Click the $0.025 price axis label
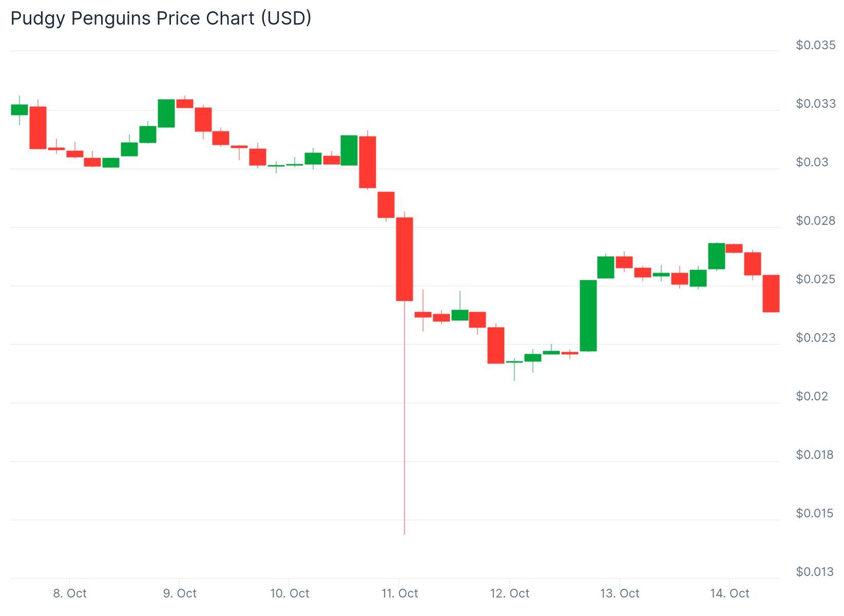Image resolution: width=844 pixels, height=616 pixels. (x=815, y=279)
